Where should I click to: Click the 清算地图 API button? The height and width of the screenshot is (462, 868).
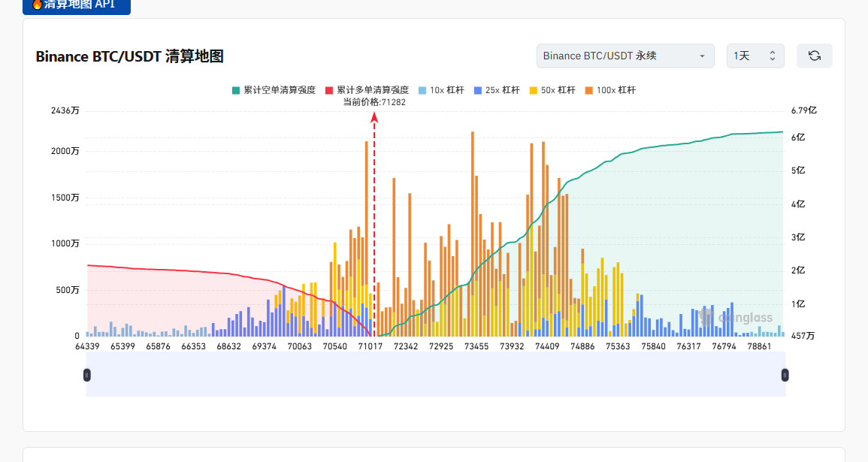(x=77, y=5)
